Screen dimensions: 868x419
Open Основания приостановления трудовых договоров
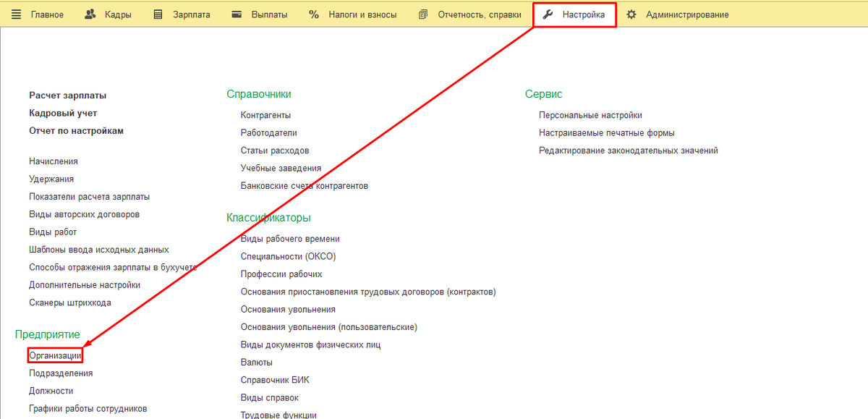tap(368, 292)
